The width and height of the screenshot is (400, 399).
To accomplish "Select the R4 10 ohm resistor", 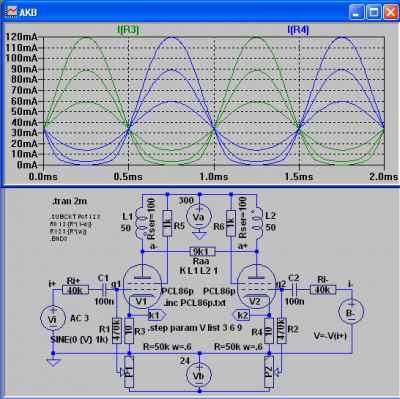I will [269, 331].
